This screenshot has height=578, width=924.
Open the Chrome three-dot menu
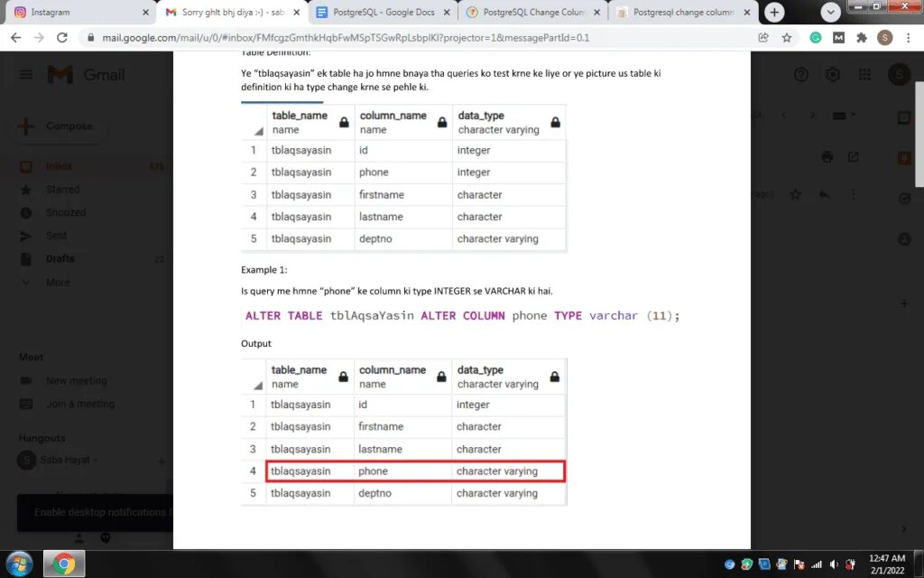coord(908,38)
